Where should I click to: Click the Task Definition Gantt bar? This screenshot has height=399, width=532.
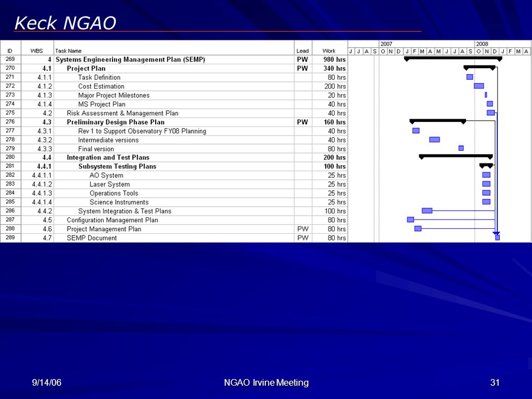pyautogui.click(x=469, y=77)
